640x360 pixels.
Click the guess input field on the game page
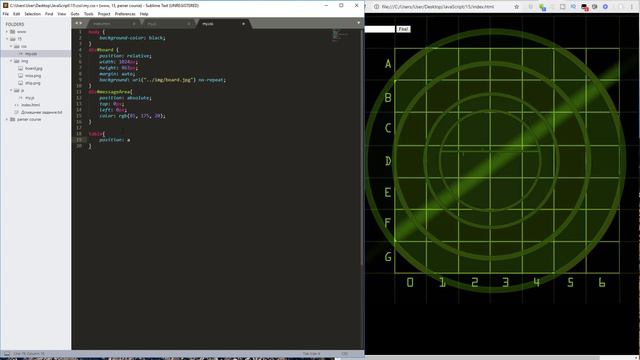[x=380, y=29]
